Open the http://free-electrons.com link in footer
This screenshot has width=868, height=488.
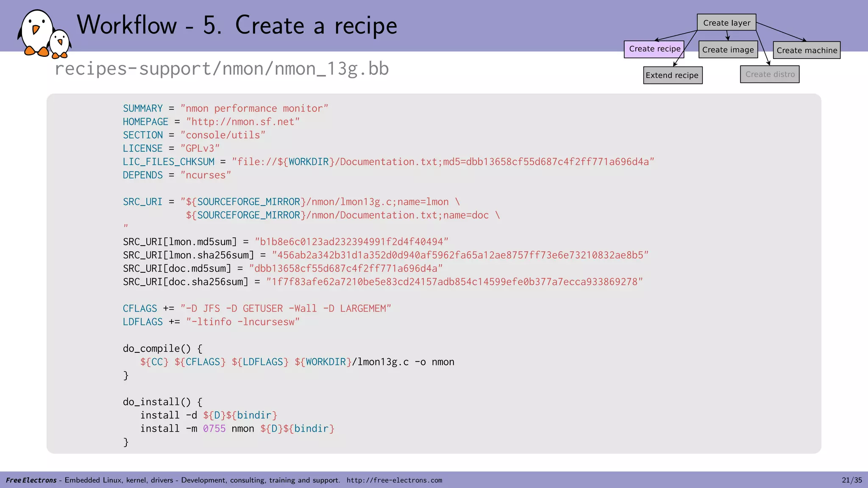(394, 480)
